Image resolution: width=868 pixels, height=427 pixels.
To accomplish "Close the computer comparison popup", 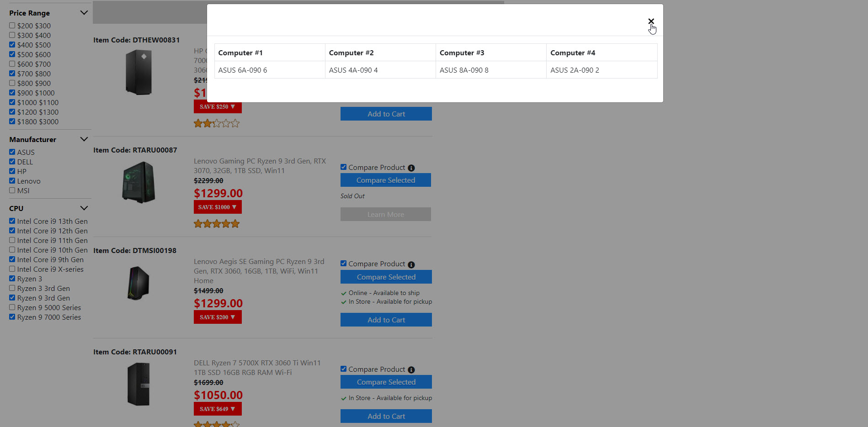I will [x=651, y=21].
